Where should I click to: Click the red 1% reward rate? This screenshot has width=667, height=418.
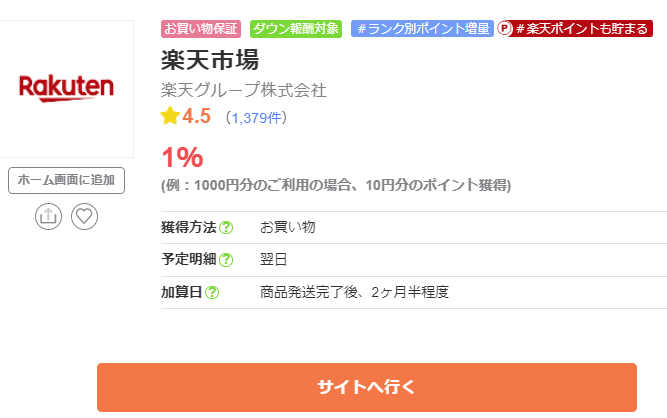click(x=182, y=157)
